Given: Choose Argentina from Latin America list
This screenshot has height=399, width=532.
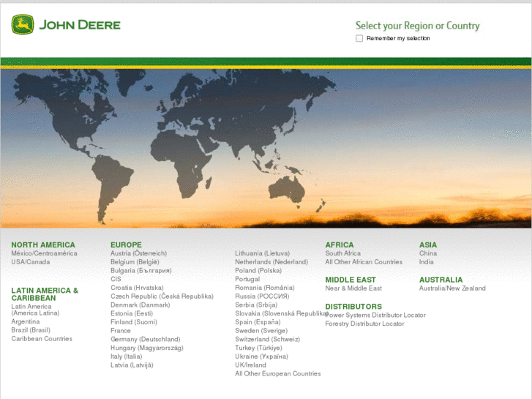Looking at the screenshot, I should (x=26, y=321).
